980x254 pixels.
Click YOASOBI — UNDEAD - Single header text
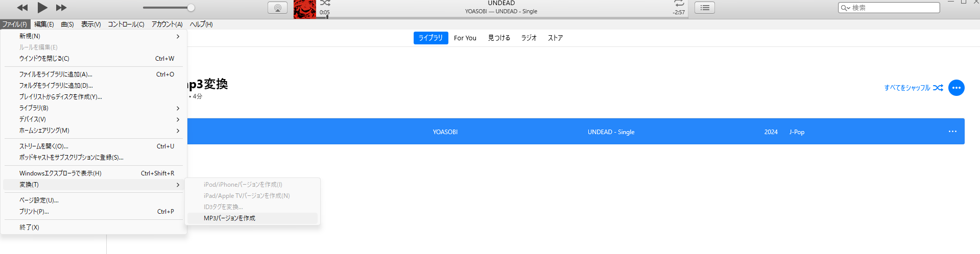501,11
